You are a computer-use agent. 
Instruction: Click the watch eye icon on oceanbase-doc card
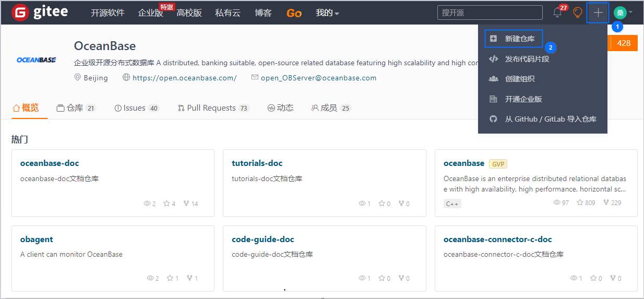147,204
